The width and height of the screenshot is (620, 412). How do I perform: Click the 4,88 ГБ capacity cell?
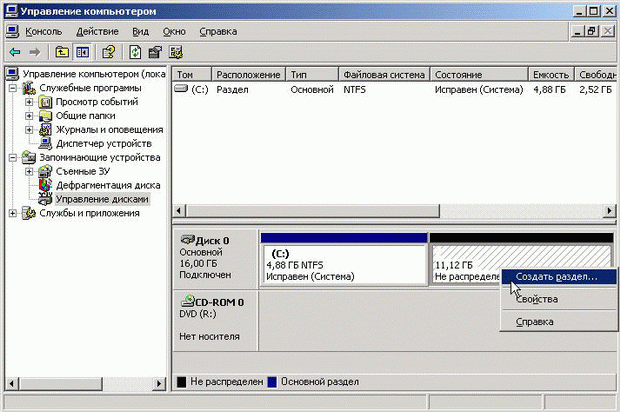click(x=550, y=90)
